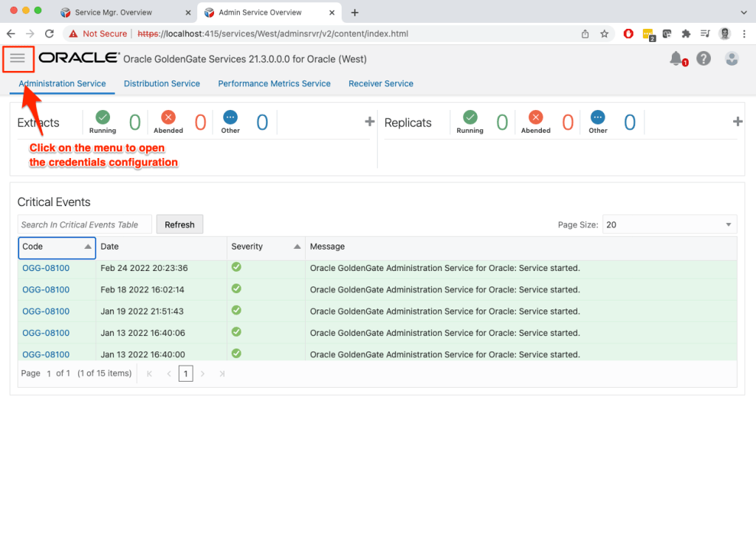Click the Extracts Abended status icon
The width and height of the screenshot is (756, 545).
tap(168, 117)
